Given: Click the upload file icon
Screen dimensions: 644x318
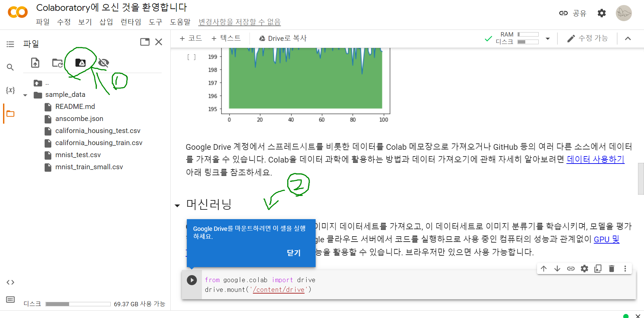Looking at the screenshot, I should tap(35, 63).
